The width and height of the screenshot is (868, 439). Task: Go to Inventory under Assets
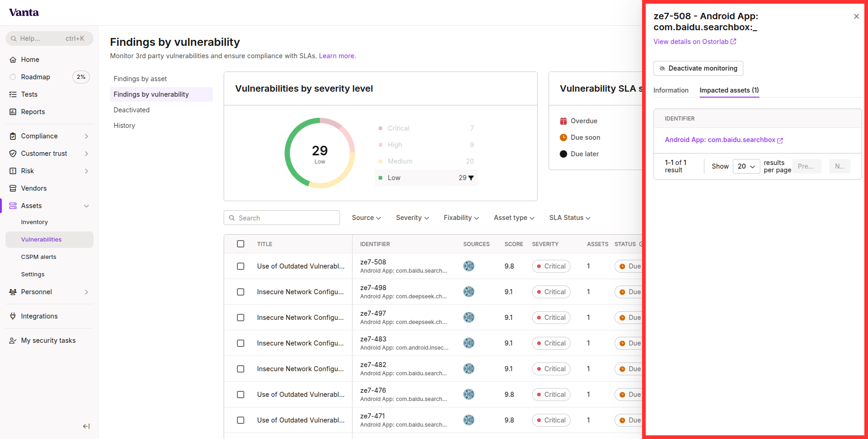click(34, 222)
